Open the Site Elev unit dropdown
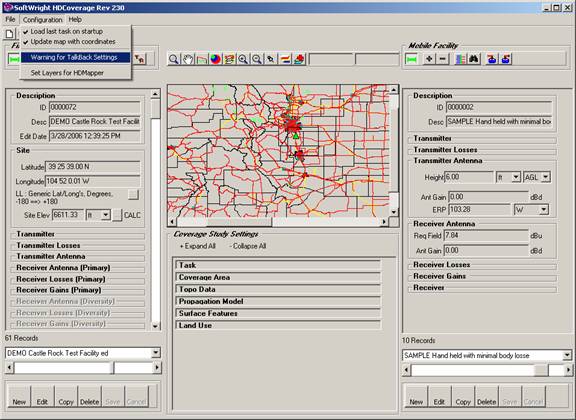Image resolution: width=576 pixels, height=420 pixels. pos(105,215)
